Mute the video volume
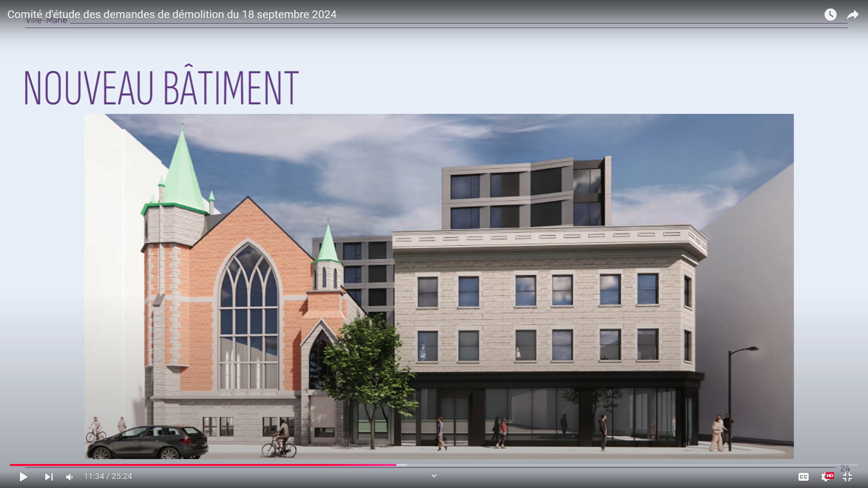This screenshot has height=488, width=868. pyautogui.click(x=69, y=477)
